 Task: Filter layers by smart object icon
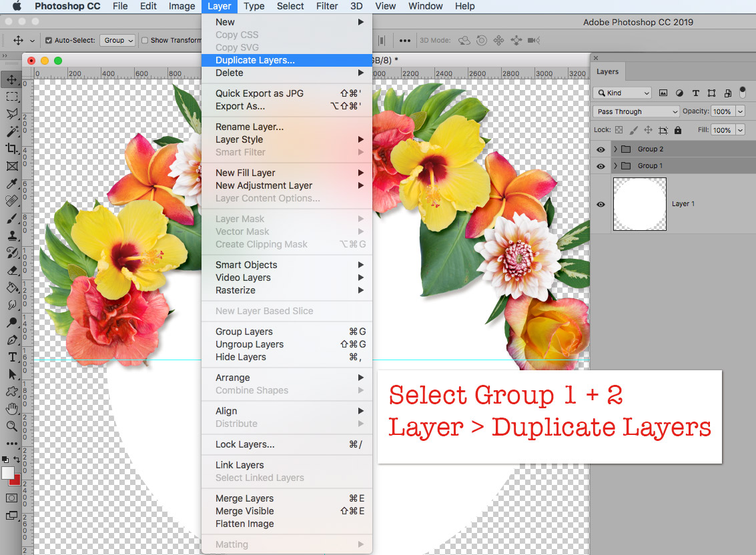point(727,93)
